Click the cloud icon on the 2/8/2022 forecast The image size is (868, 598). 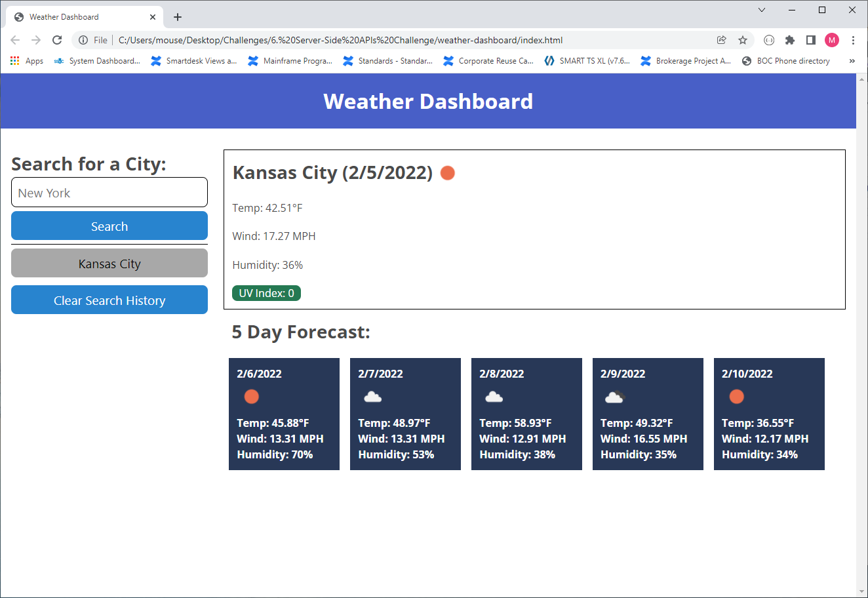click(x=494, y=396)
